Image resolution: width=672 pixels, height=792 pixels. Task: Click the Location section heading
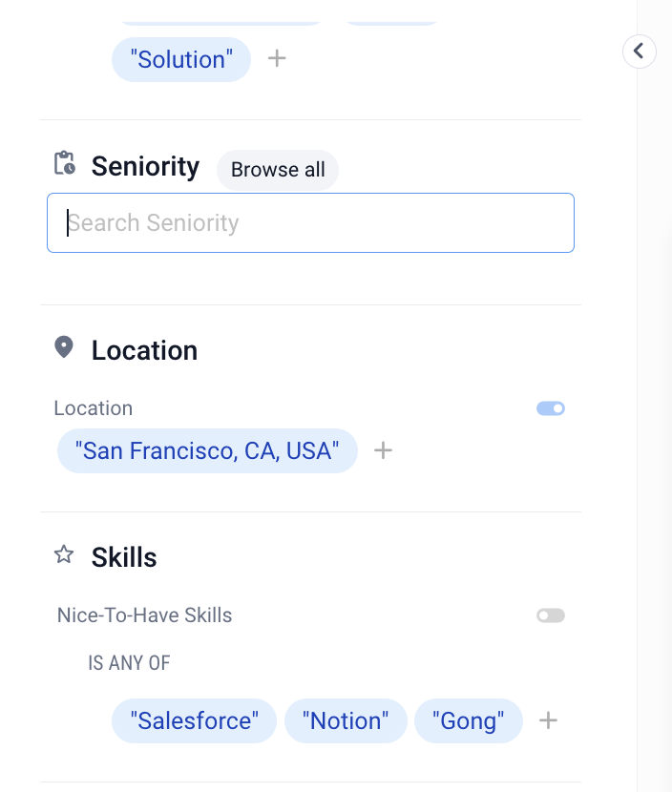point(144,350)
